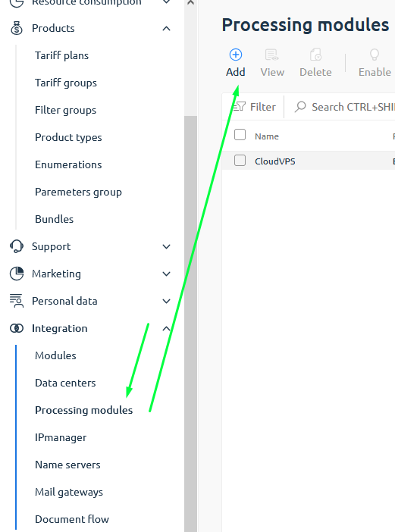Expand the Personal data chevron

point(166,302)
